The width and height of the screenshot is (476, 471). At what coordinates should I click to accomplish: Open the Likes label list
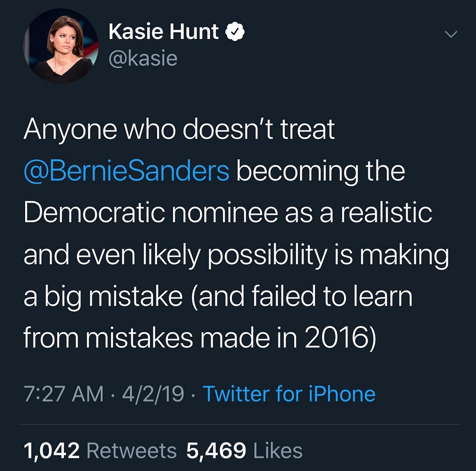click(278, 451)
